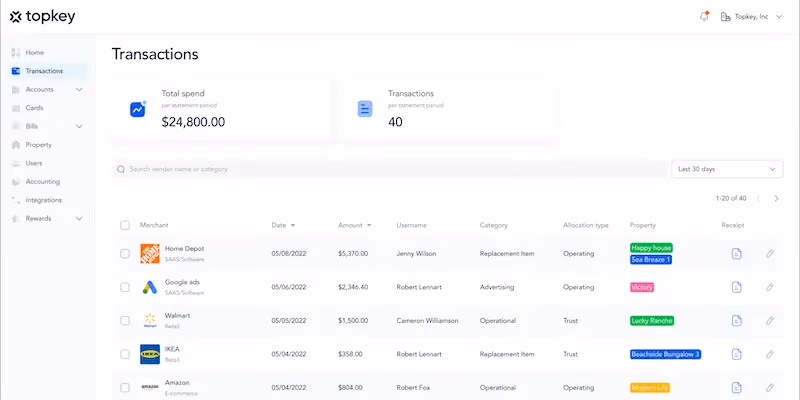
Task: Expand the Accounts sidebar submenu chevron
Action: click(x=79, y=90)
